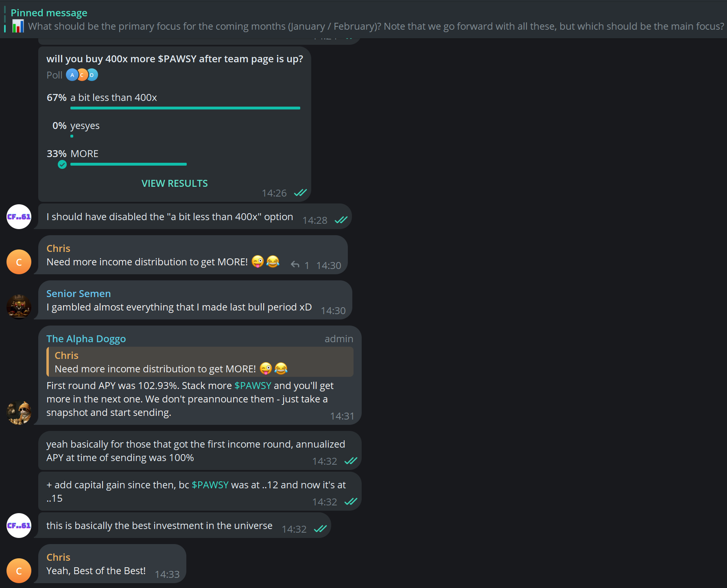The width and height of the screenshot is (727, 588).
Task: Click $PAWSY link in capital gain message
Action: click(210, 485)
